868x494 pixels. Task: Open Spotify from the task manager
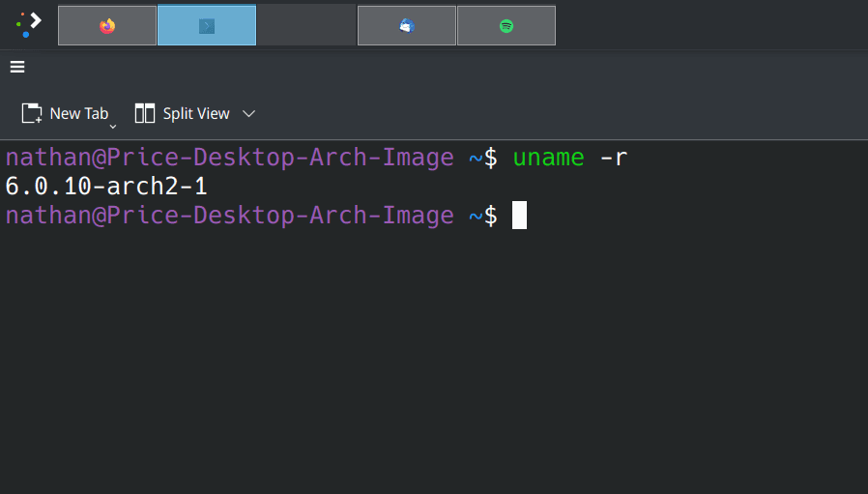tap(506, 25)
